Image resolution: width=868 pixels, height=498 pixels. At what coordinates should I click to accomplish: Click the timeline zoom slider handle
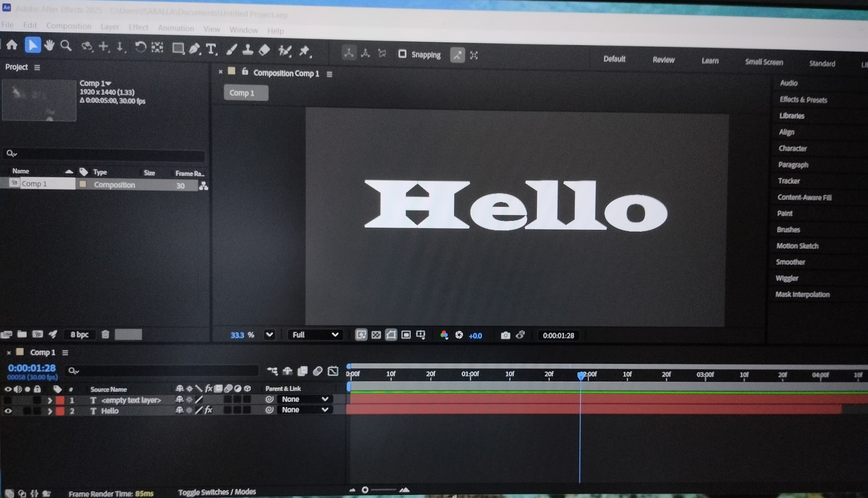tap(365, 490)
